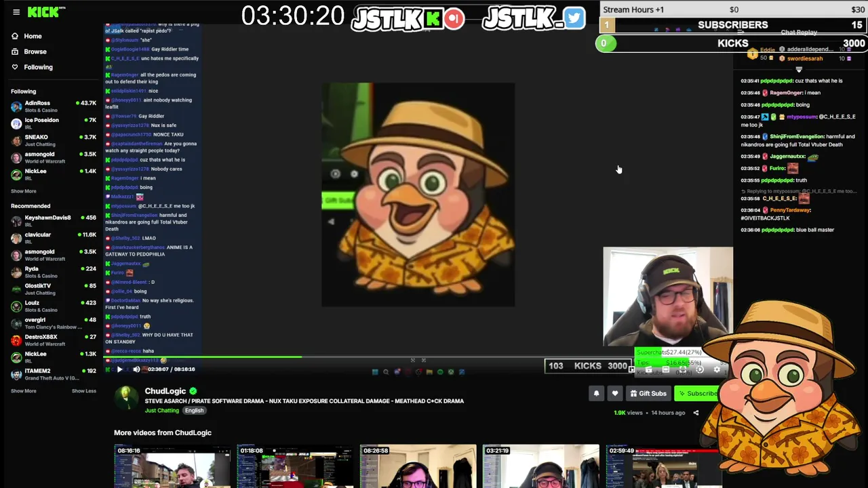
Task: Open video thumbnail with 01:18:08 duration
Action: click(295, 466)
